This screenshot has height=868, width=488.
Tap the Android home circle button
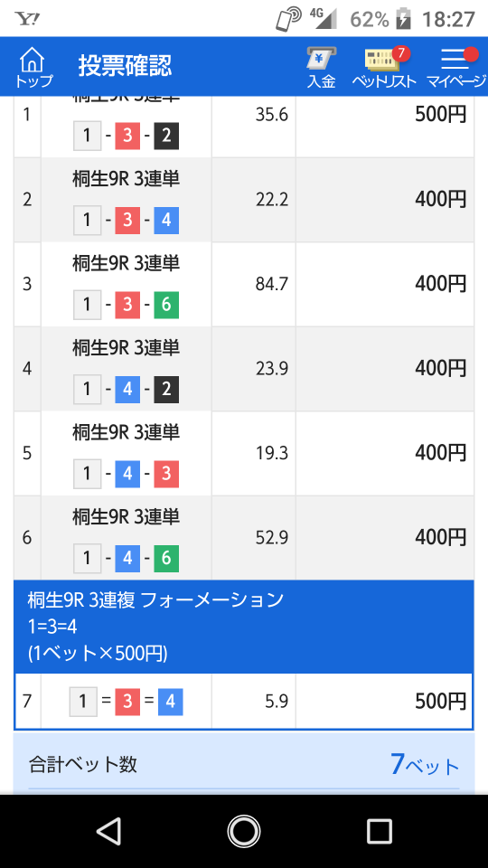[243, 831]
